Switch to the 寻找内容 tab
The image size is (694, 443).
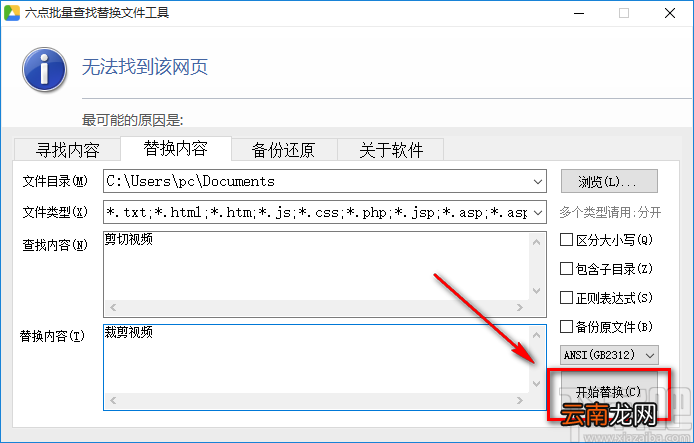coord(67,150)
